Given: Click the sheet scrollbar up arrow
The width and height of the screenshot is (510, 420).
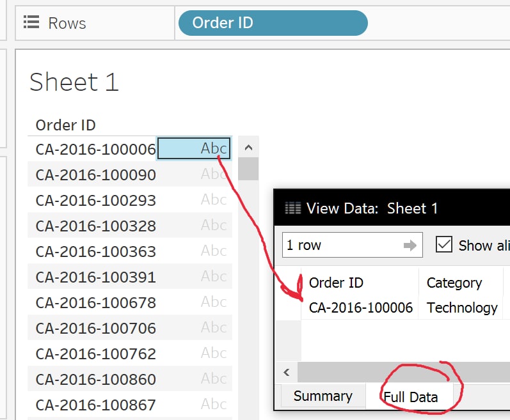Looking at the screenshot, I should pyautogui.click(x=248, y=148).
